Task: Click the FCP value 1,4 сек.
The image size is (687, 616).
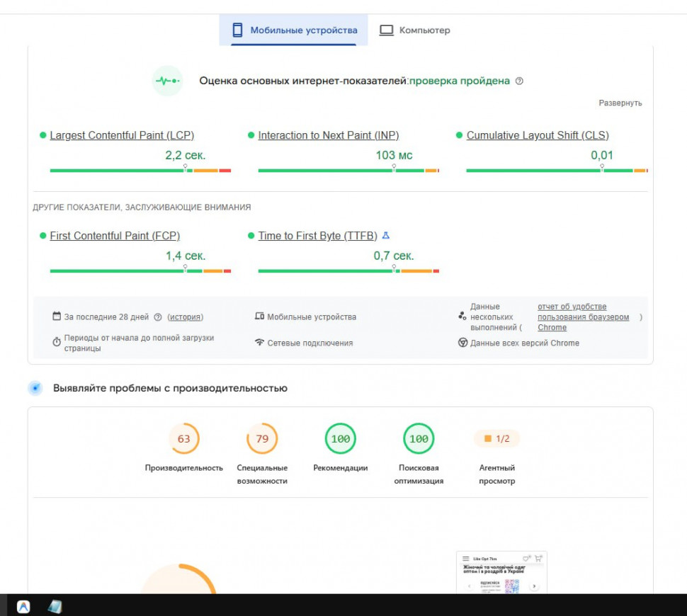Action: 186,256
